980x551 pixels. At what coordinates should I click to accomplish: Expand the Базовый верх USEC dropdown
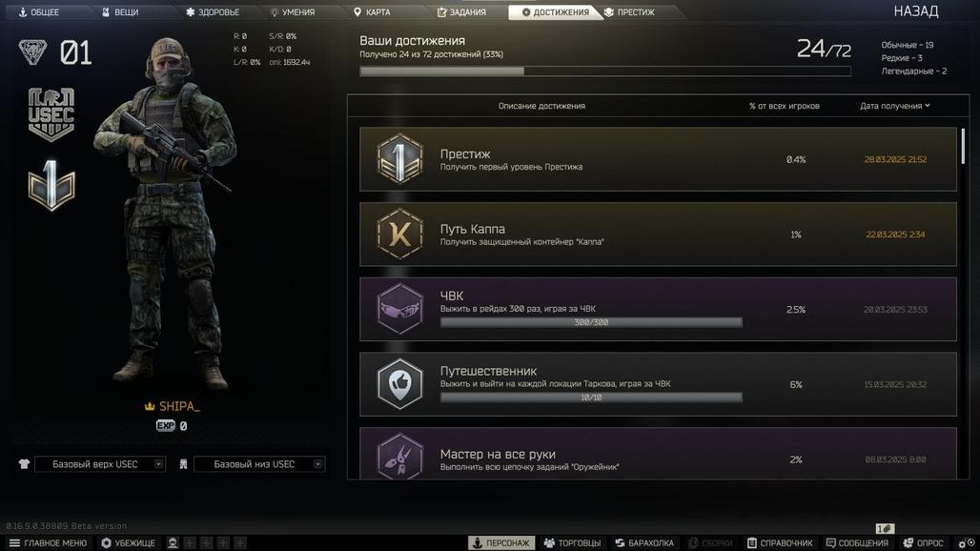100,464
